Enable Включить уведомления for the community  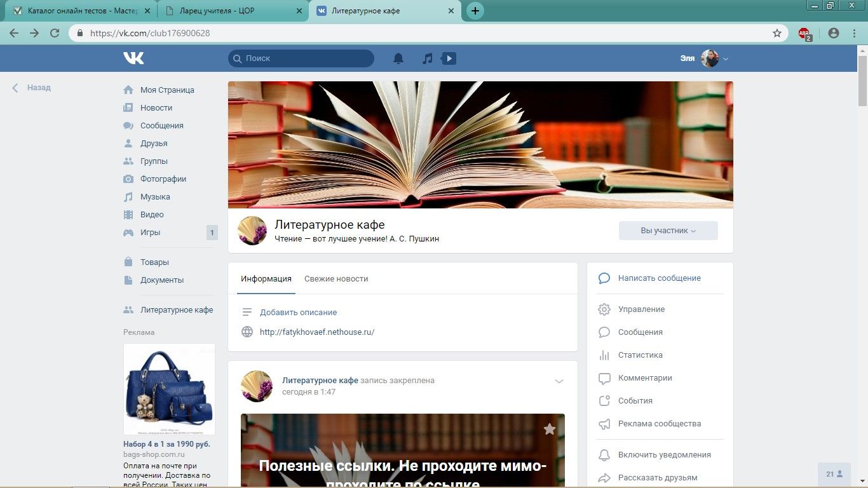pos(664,455)
